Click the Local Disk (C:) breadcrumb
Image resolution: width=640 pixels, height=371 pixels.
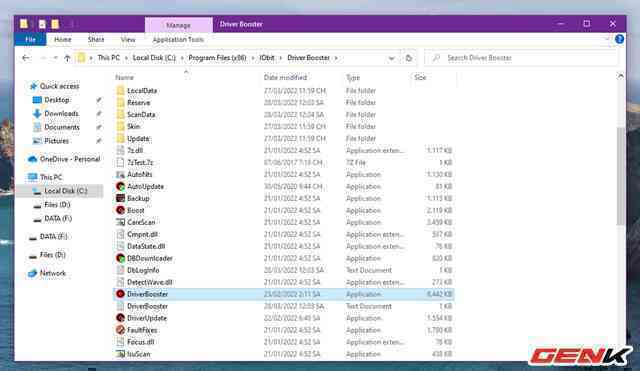[154, 58]
